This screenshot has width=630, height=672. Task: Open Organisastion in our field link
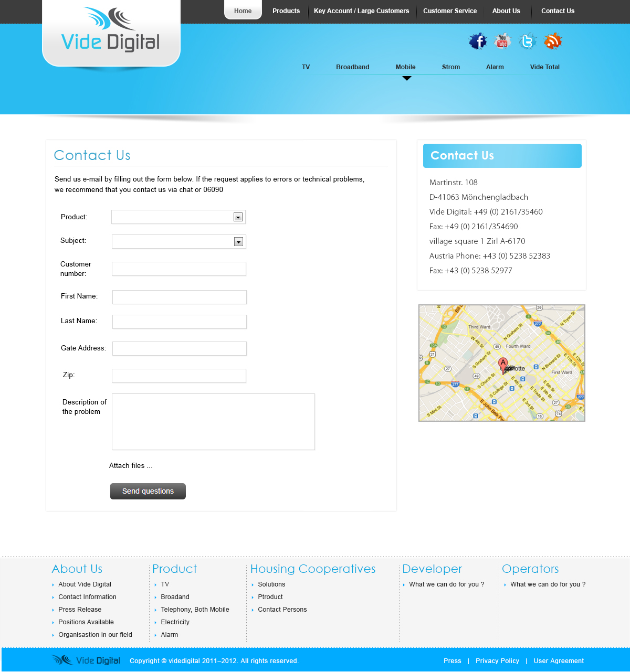(x=96, y=635)
